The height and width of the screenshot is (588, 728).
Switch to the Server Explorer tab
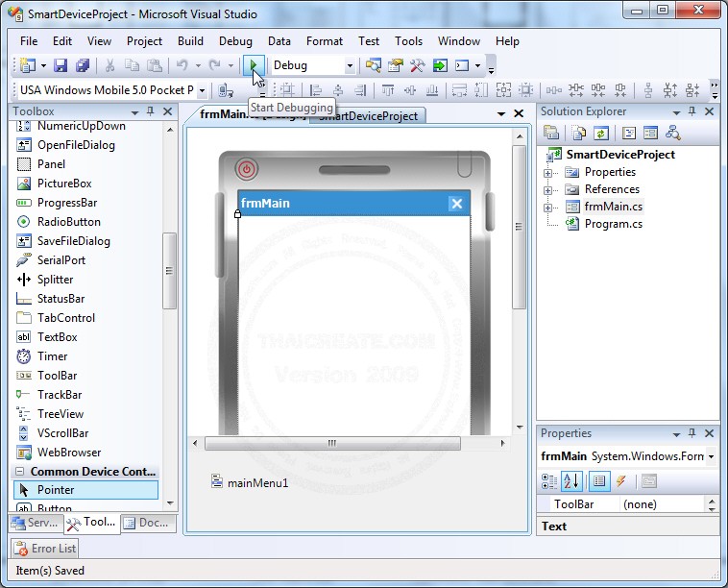[36, 523]
